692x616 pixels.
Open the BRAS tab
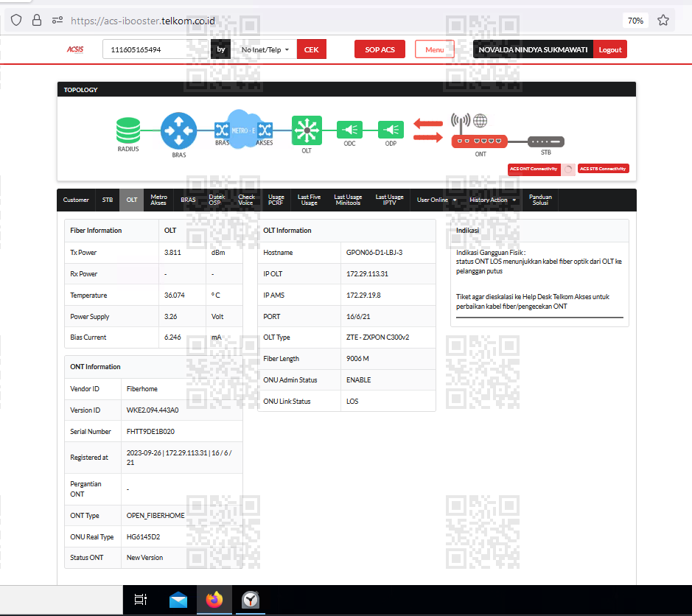[x=188, y=200]
